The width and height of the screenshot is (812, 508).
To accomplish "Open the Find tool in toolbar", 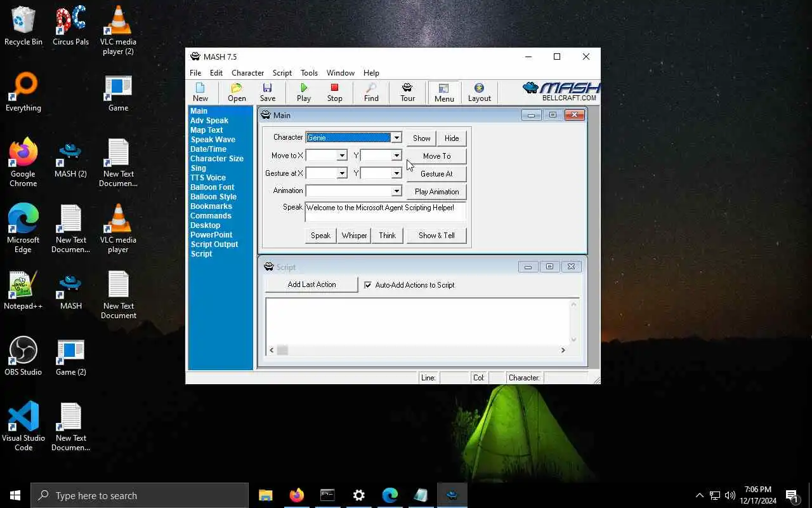I will tap(371, 92).
